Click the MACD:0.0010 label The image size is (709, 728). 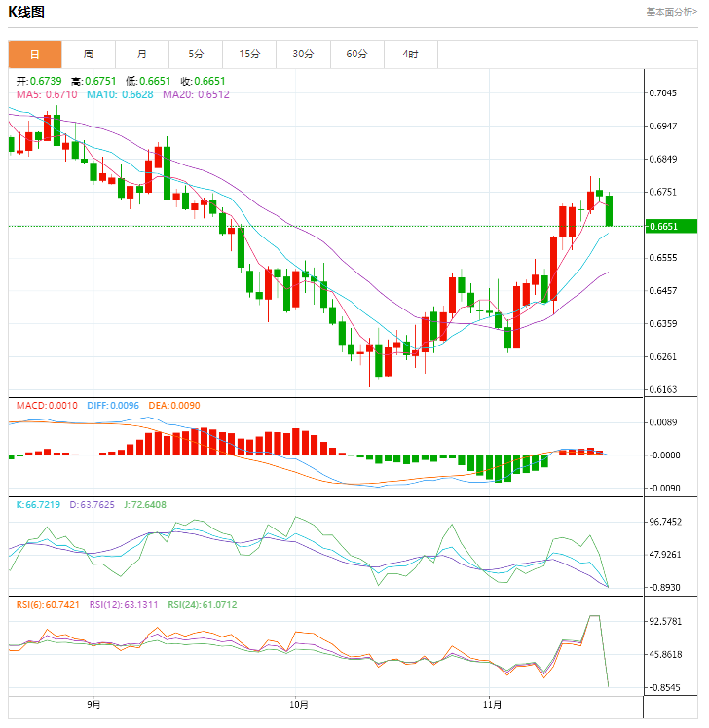[x=47, y=406]
